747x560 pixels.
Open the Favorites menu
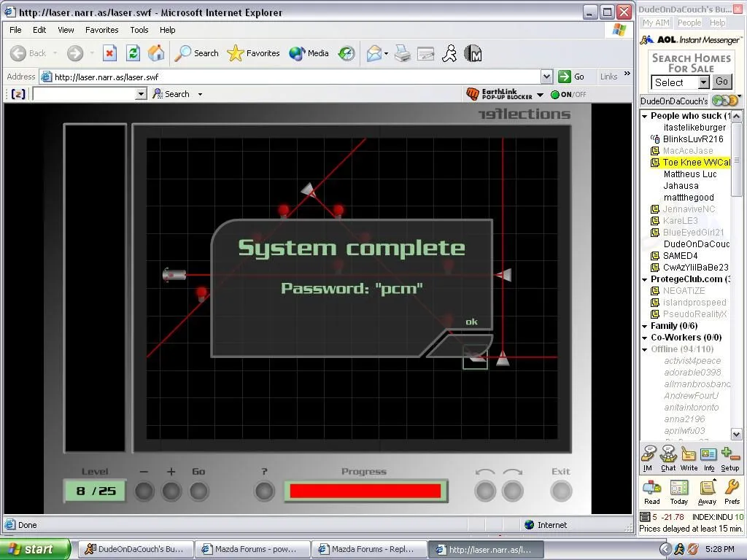click(x=101, y=30)
